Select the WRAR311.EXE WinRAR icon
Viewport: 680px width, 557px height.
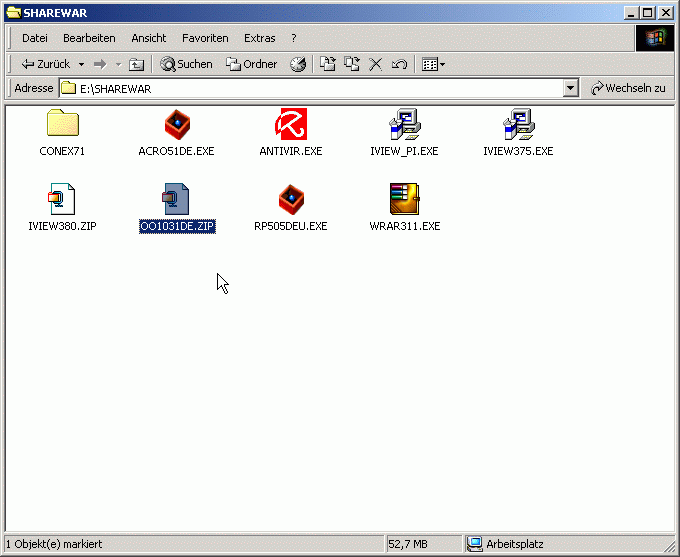pyautogui.click(x=405, y=199)
